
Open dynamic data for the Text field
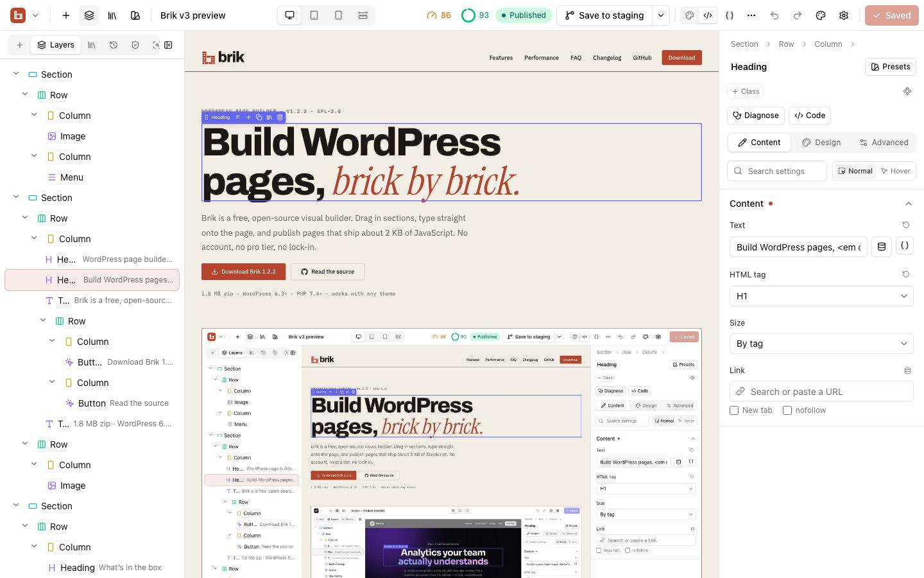click(x=882, y=247)
